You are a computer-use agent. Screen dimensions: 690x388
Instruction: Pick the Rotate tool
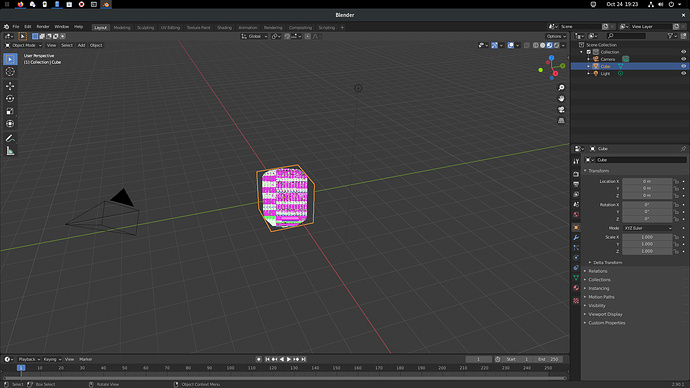click(10, 99)
